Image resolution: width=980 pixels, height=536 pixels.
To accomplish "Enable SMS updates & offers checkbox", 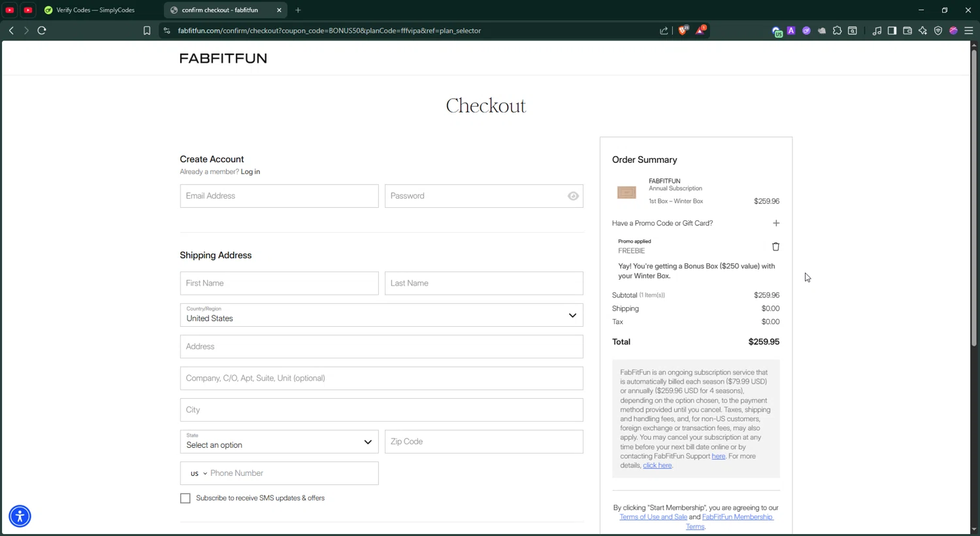I will click(186, 499).
